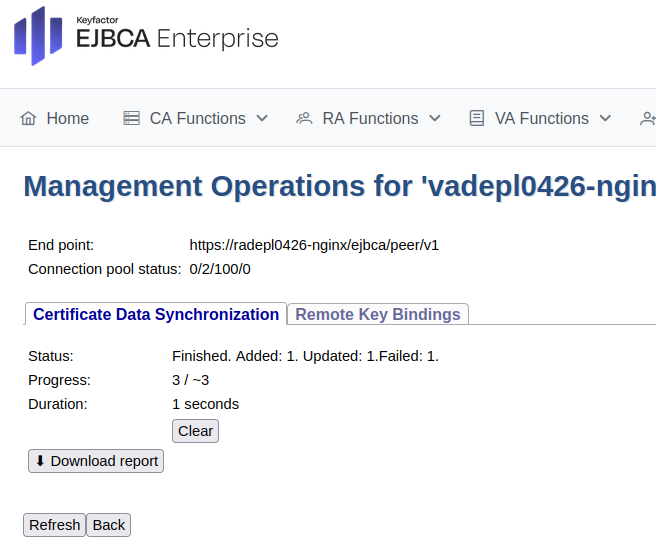Click the CA Functions server icon
This screenshot has height=556, width=656.
[x=131, y=118]
